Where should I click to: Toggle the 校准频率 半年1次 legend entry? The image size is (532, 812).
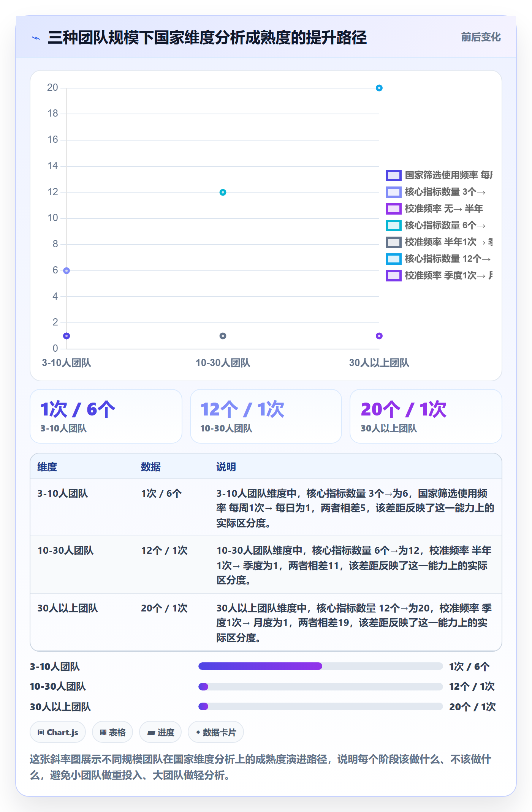(x=439, y=242)
